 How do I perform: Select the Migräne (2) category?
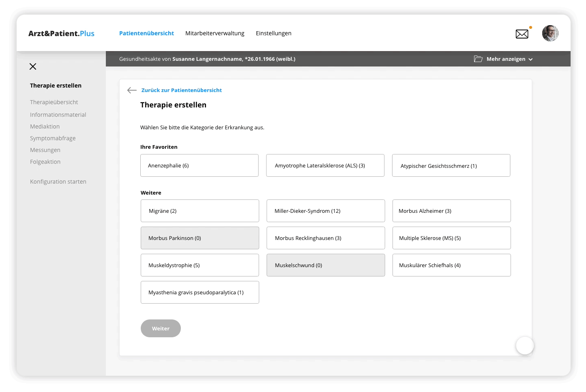[x=200, y=211]
